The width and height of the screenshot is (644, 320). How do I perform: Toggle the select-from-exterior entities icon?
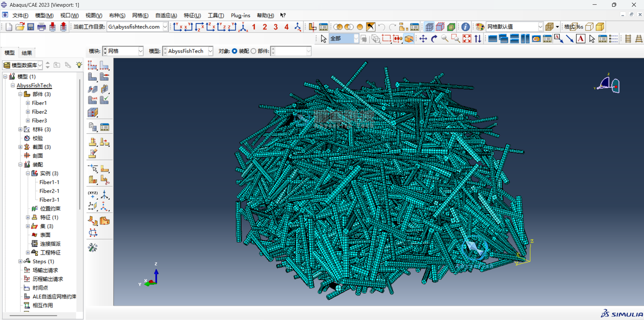point(409,39)
